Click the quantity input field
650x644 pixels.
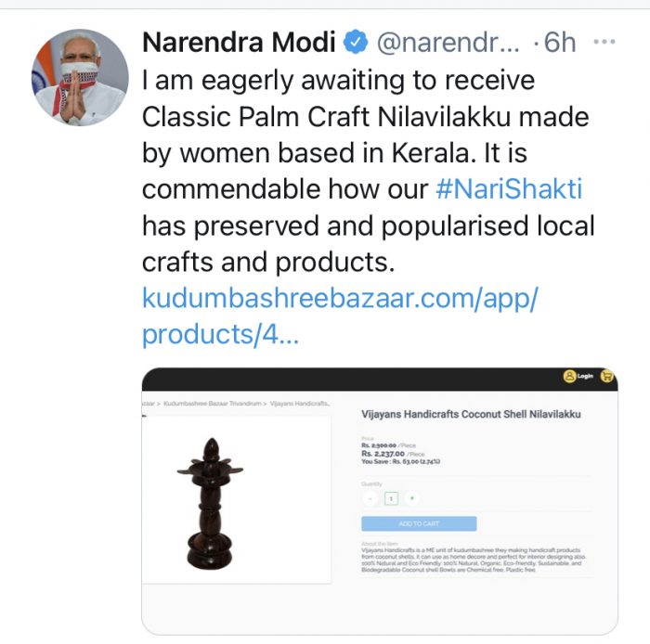(391, 498)
